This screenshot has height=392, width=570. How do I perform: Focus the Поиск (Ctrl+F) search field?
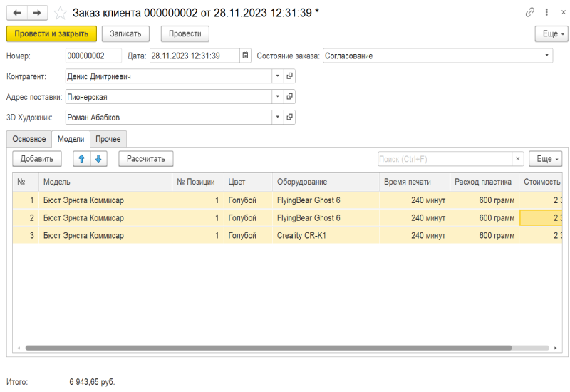coord(445,159)
